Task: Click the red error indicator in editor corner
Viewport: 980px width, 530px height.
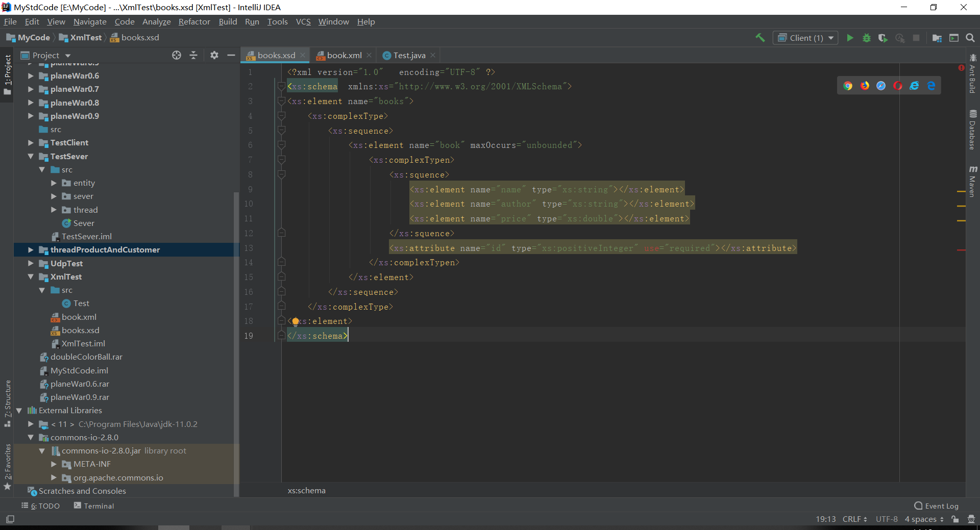Action: click(961, 67)
